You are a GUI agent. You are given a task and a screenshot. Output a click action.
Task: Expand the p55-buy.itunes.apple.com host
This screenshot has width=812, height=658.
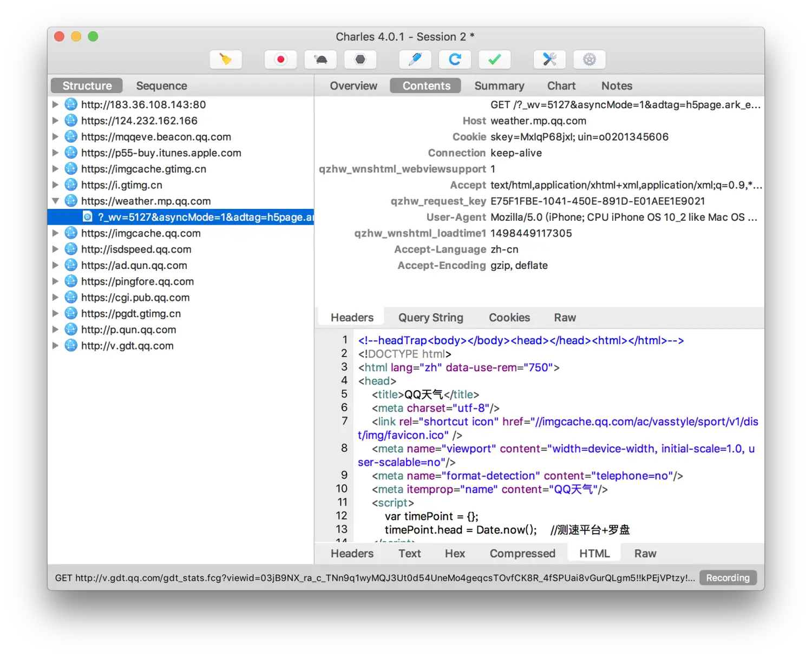click(55, 153)
